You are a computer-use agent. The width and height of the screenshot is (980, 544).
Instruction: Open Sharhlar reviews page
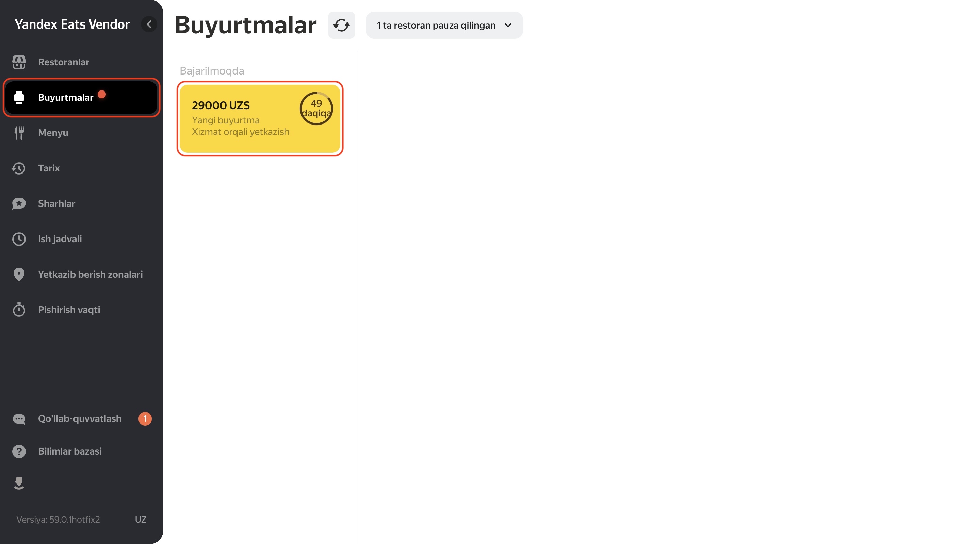click(81, 203)
